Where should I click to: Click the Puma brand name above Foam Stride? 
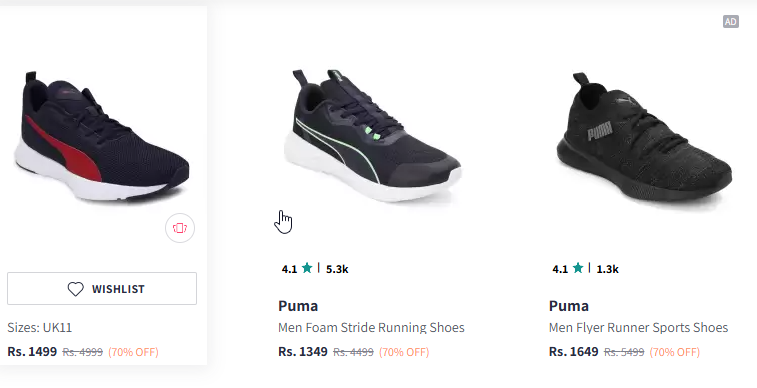pyautogui.click(x=298, y=306)
